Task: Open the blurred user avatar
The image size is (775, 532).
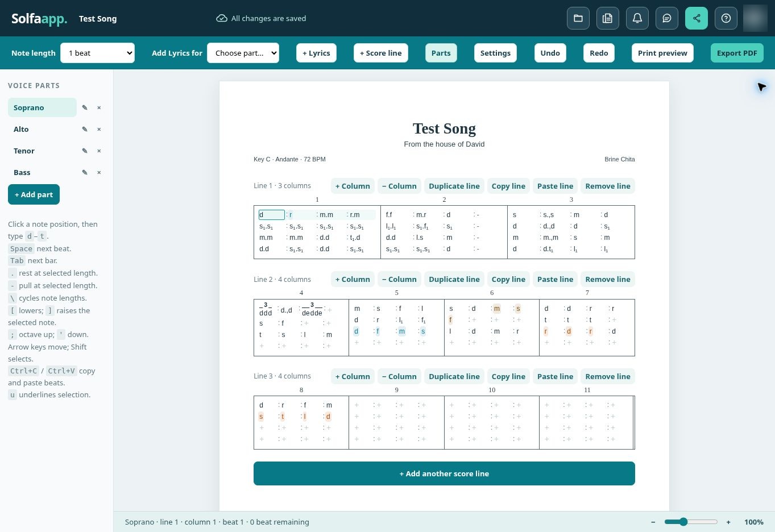Action: 755,18
